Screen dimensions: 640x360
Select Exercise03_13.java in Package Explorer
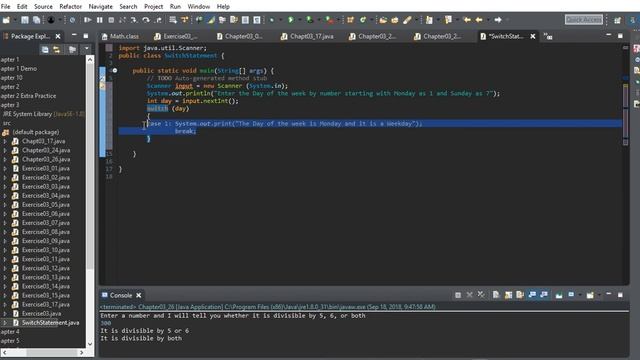[x=46, y=277]
